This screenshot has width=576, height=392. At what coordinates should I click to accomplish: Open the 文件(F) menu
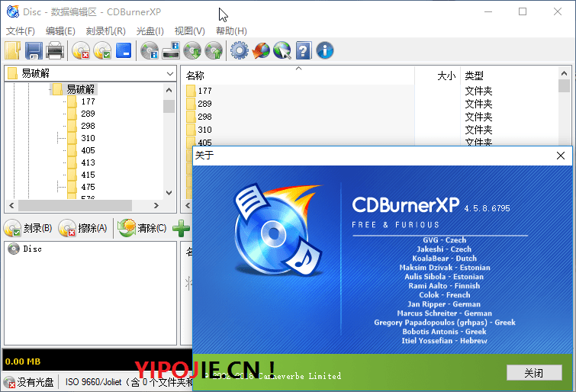pos(21,31)
